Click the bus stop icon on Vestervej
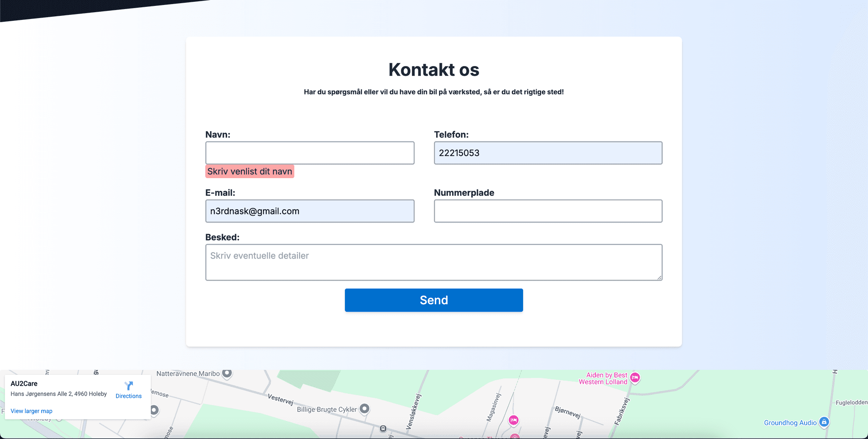 (383, 428)
